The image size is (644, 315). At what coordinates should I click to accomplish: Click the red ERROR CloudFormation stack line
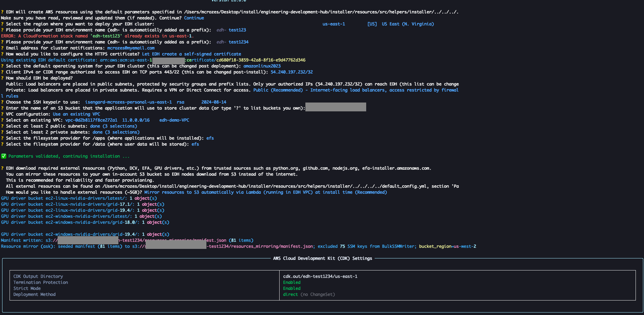click(97, 36)
